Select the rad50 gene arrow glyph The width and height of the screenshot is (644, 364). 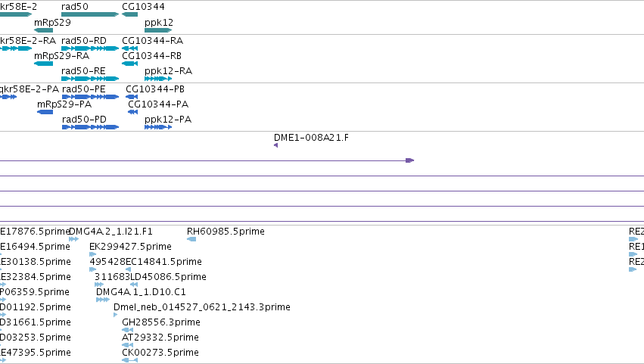point(90,14)
